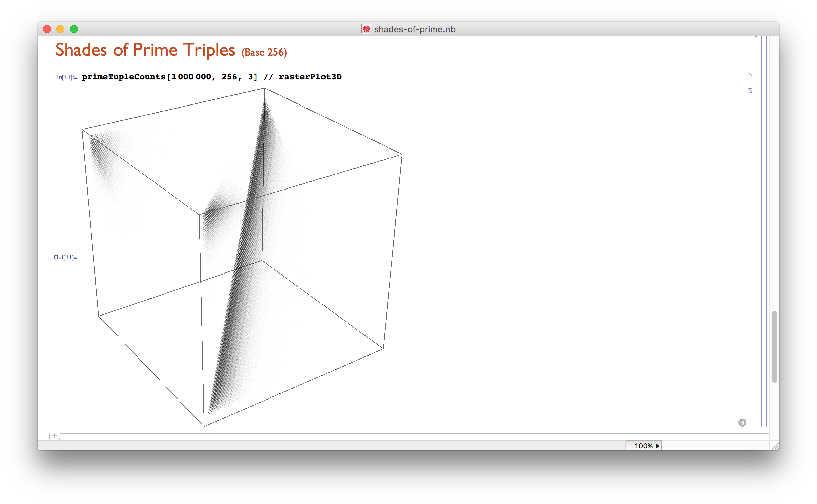The width and height of the screenshot is (817, 504).
Task: Click the Out[11]= cell label
Action: coord(66,257)
